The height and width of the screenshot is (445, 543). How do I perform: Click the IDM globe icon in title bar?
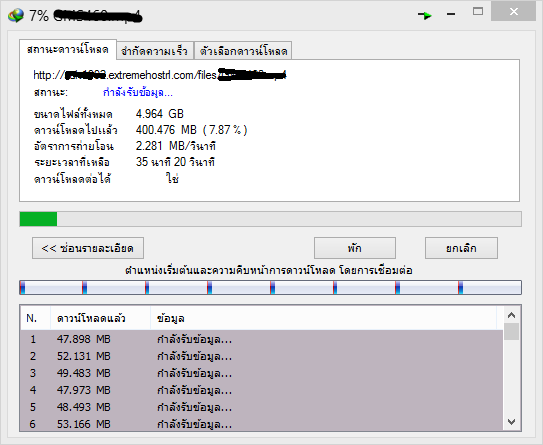[16, 16]
